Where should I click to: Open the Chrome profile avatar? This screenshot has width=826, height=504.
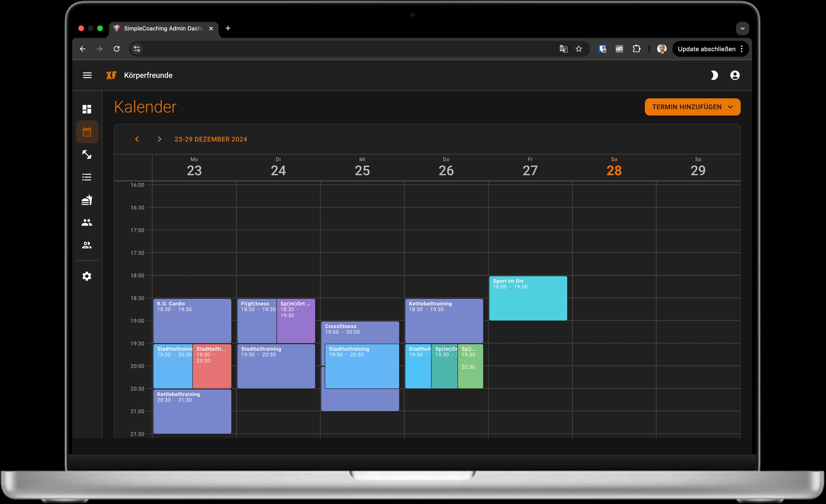click(662, 49)
